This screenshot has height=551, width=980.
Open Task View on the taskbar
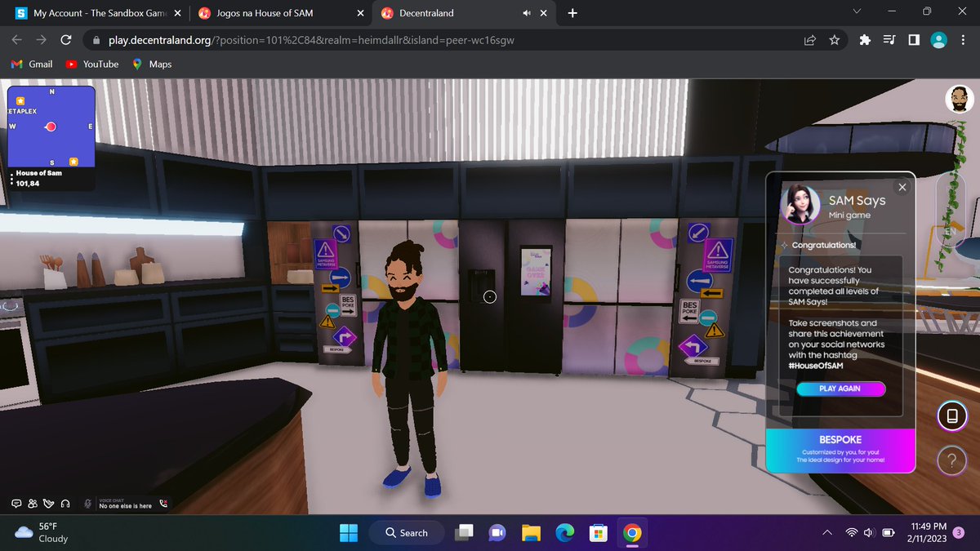[464, 532]
